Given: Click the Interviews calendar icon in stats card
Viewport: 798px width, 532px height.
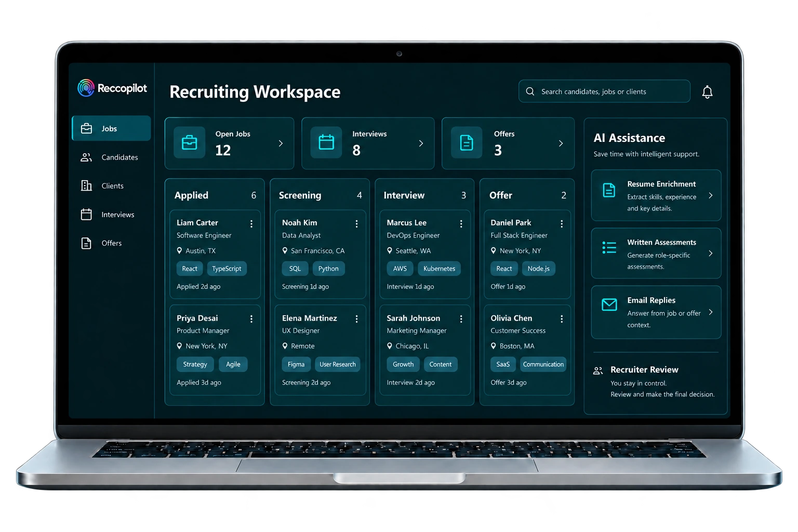Looking at the screenshot, I should (326, 142).
